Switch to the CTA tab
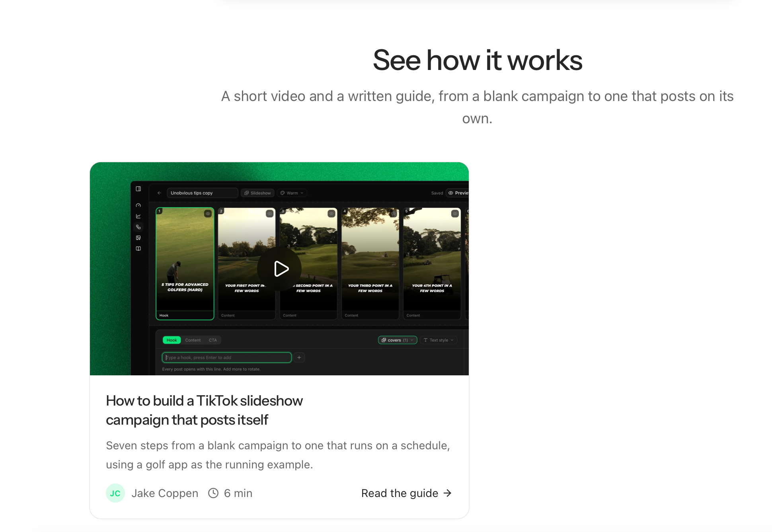Viewport: 772px width, 532px height. [x=213, y=340]
